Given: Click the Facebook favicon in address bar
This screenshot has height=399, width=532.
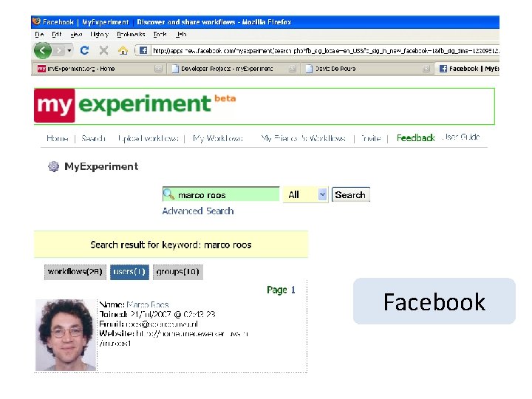Looking at the screenshot, I should click(x=143, y=50).
